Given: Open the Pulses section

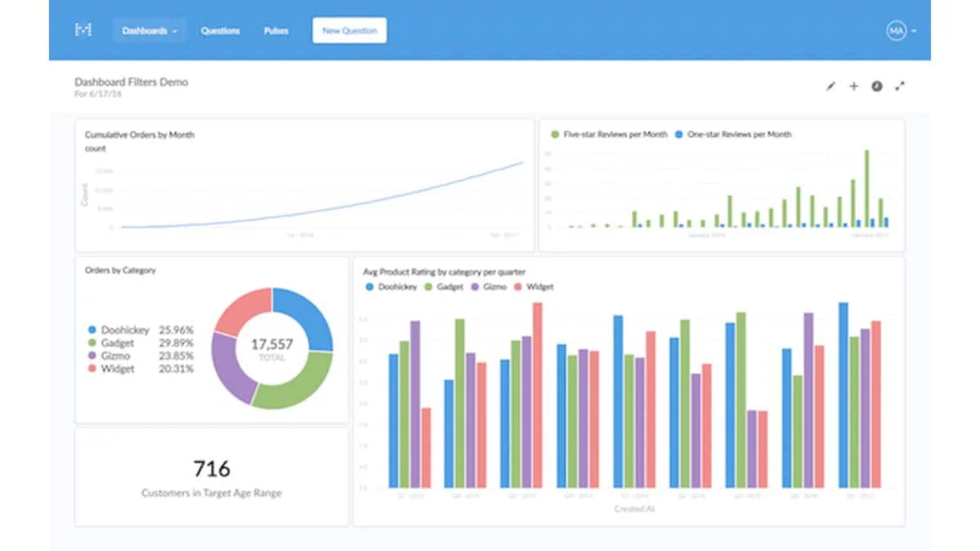Looking at the screenshot, I should coord(276,31).
